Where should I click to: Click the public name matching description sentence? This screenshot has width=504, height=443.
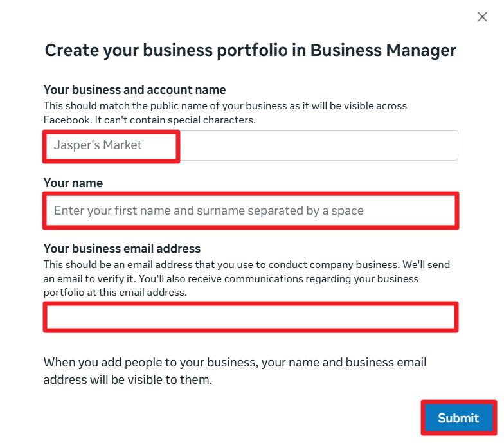[x=225, y=105]
